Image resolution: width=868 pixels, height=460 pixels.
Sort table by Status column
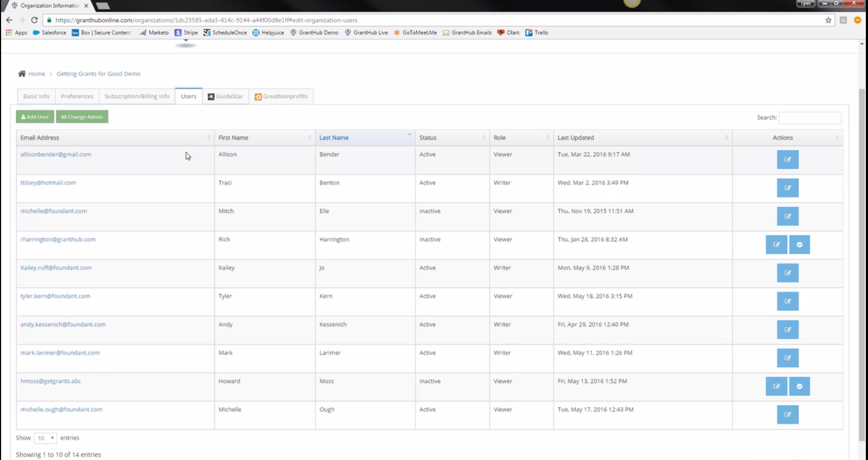pos(452,138)
